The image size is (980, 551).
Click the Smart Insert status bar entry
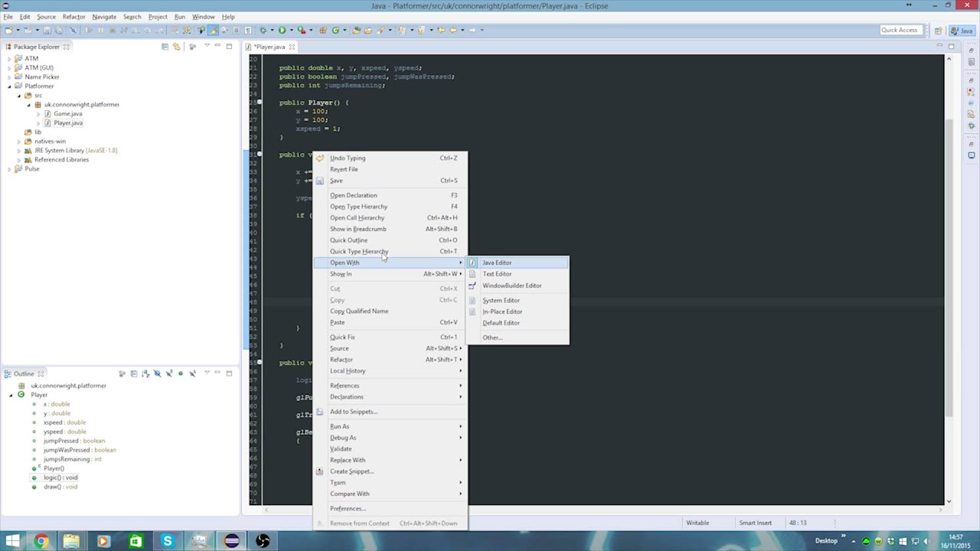click(x=755, y=523)
